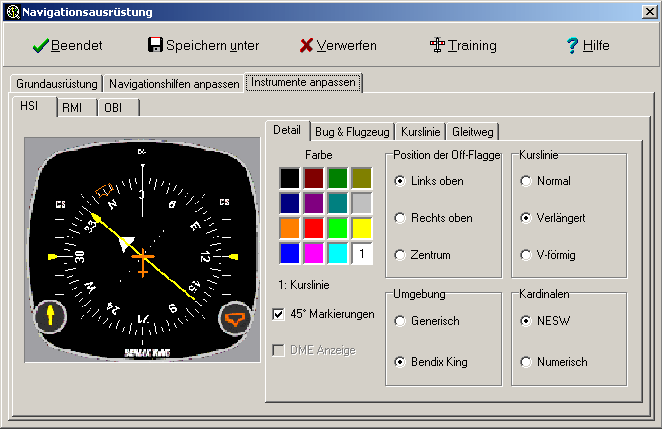662x429 pixels.
Task: Select Zentrum off-flag position
Action: click(x=423, y=255)
